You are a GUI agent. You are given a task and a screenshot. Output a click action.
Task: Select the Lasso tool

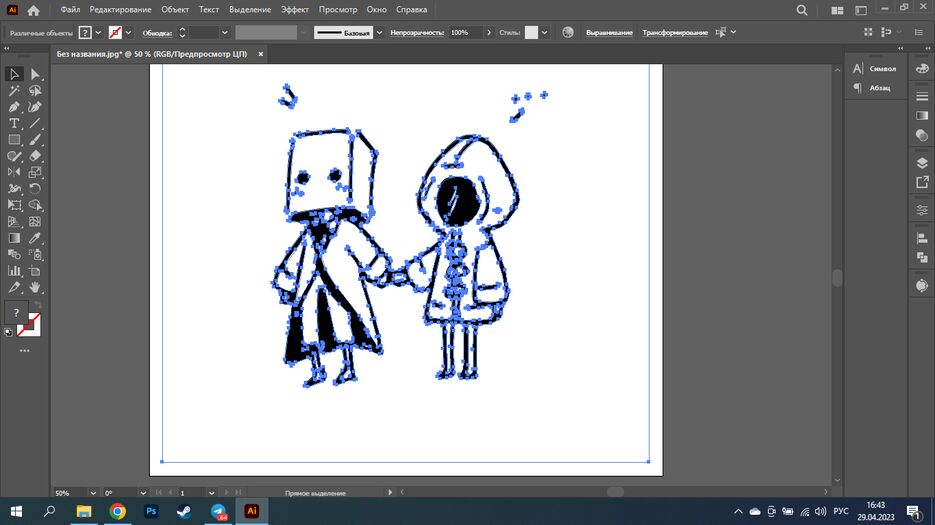tap(35, 91)
